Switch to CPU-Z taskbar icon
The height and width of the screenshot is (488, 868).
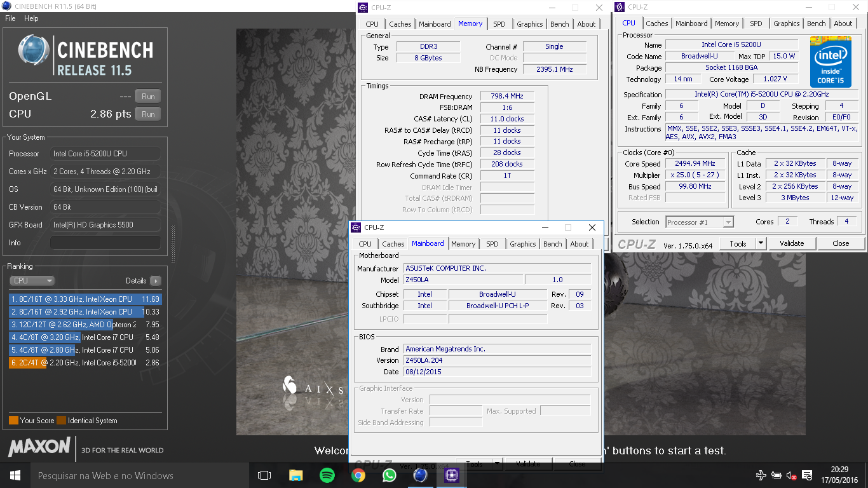coord(451,475)
